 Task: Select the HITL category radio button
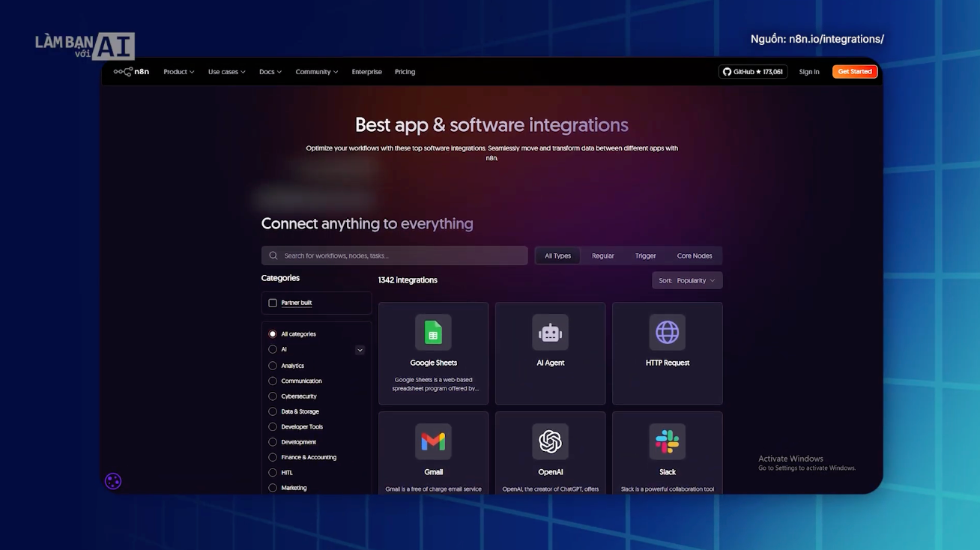pyautogui.click(x=273, y=473)
